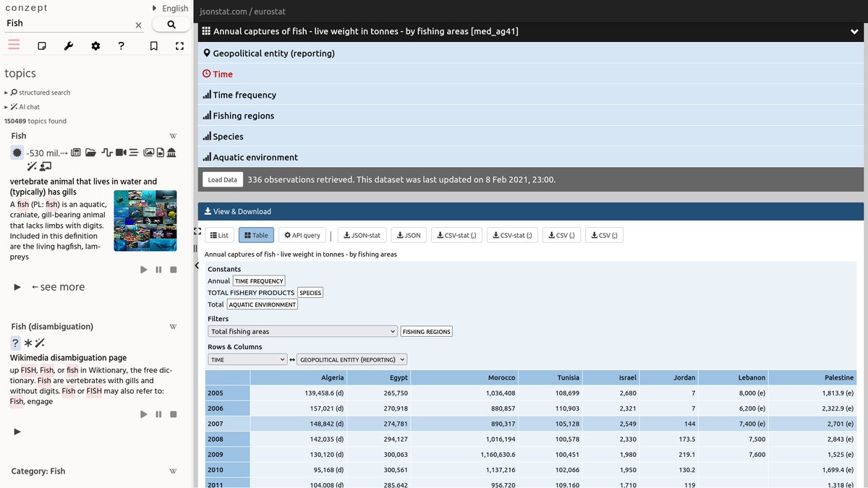The width and height of the screenshot is (868, 488).
Task: Download as JSON-stat
Action: (x=362, y=235)
